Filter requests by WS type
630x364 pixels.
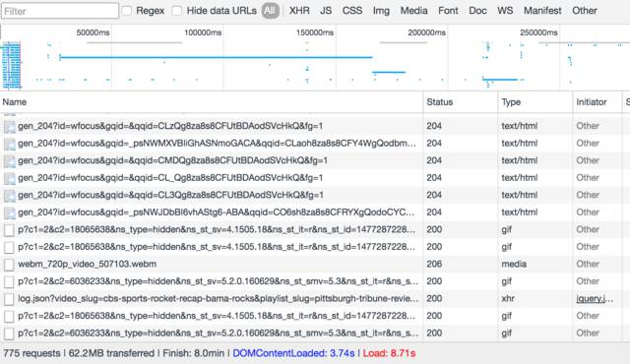[505, 11]
